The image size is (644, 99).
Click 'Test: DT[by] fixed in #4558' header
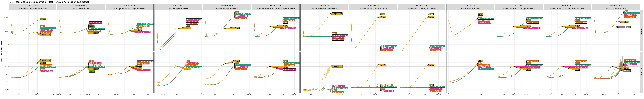[x=81, y=9]
